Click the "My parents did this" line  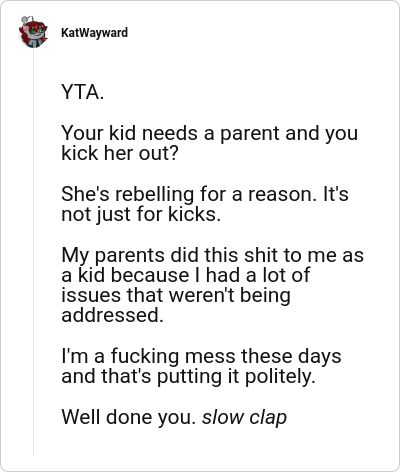tap(212, 255)
